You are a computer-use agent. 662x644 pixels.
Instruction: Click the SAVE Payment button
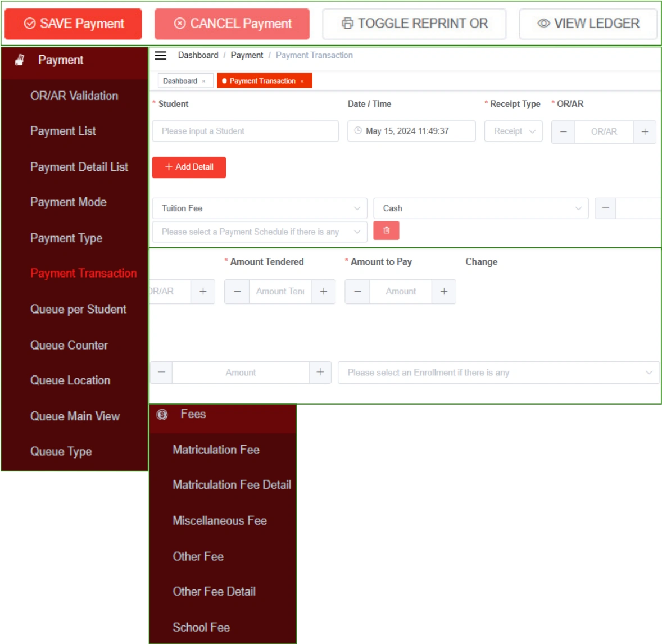tap(74, 24)
